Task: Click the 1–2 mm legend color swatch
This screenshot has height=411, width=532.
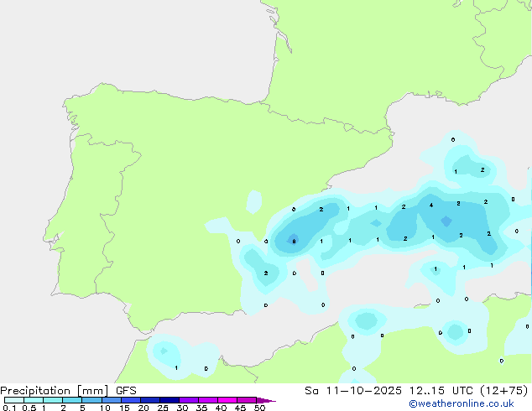Action: [53, 400]
